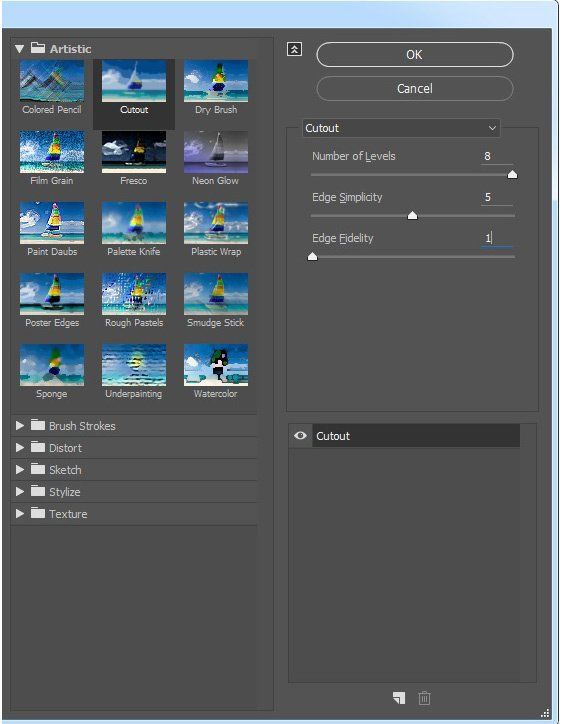
Task: Delete the effect layer with trash icon
Action: (x=424, y=698)
